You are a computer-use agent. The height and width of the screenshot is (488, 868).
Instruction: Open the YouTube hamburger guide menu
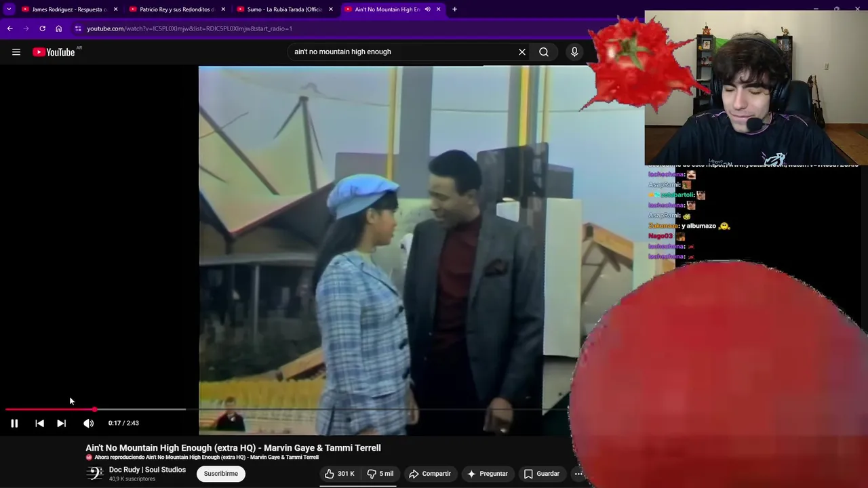click(x=16, y=52)
